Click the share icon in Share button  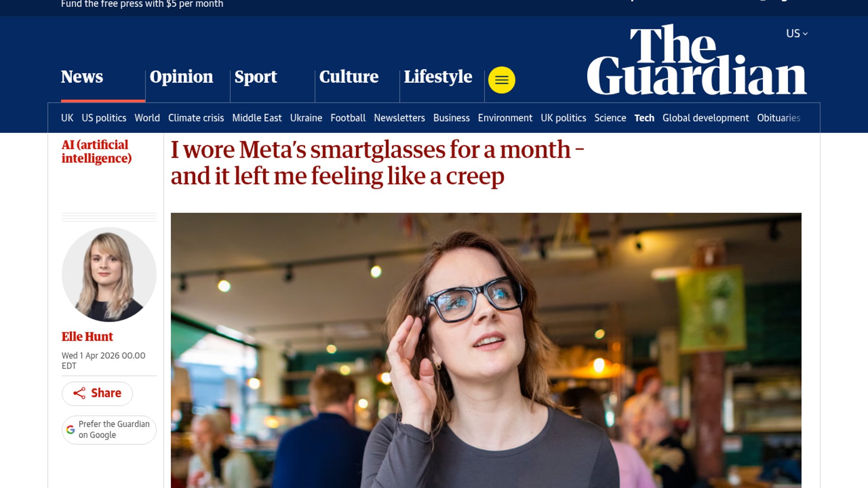tap(79, 394)
